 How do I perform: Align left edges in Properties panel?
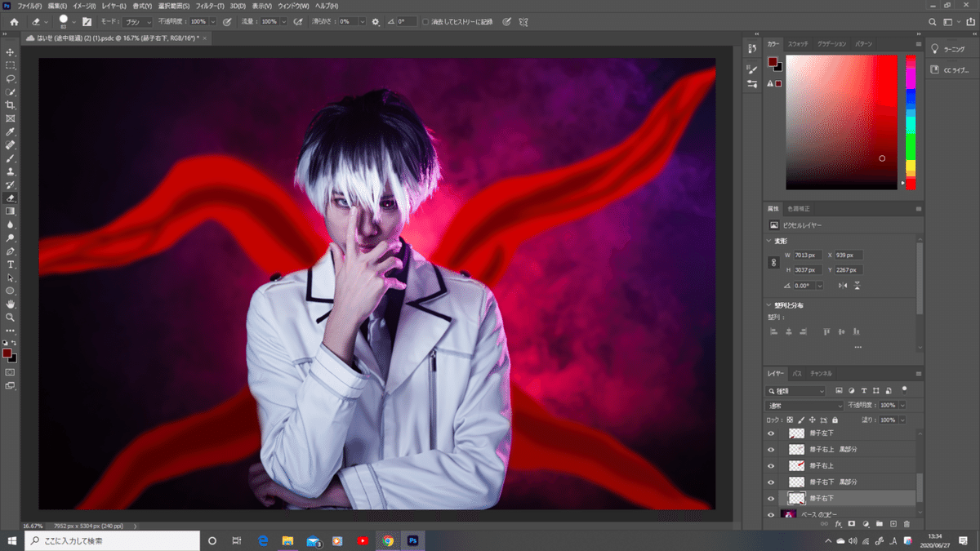tap(773, 331)
